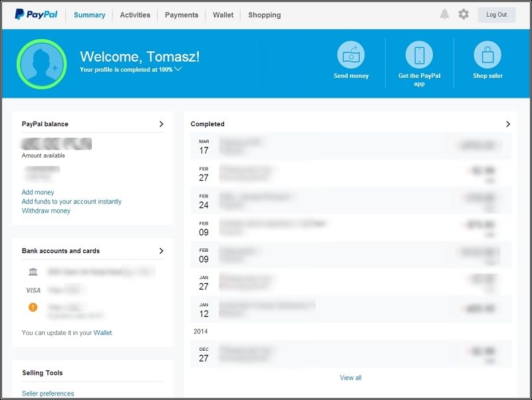Click the Send money icon
This screenshot has width=532, height=400.
pyautogui.click(x=351, y=54)
